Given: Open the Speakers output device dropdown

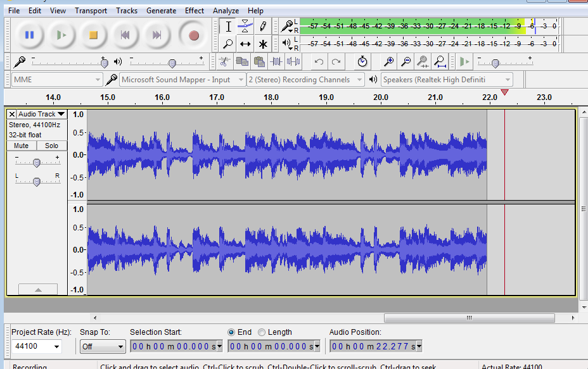Looking at the screenshot, I should 447,79.
